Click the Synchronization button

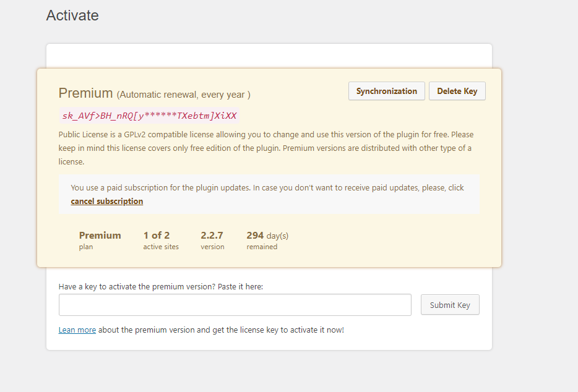387,91
